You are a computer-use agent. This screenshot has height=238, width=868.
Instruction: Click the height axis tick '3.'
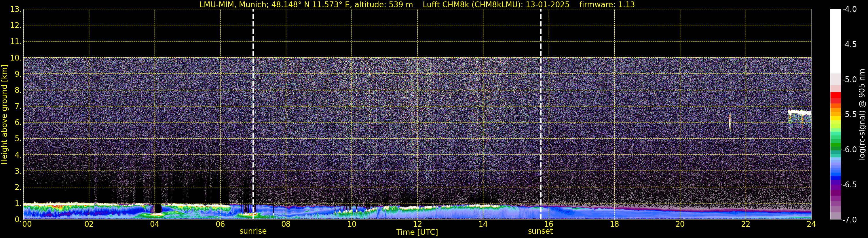tap(18, 171)
